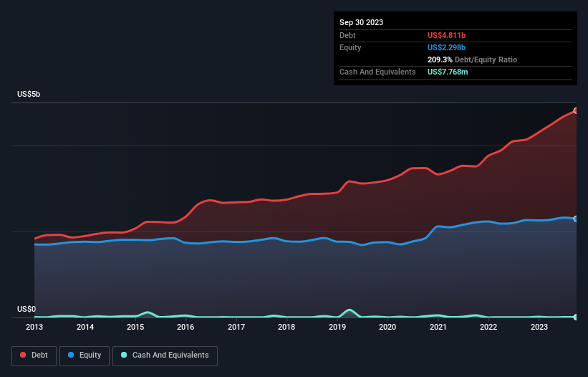Click the Equity row label in tooltip
Viewport: 588px width, 377px height.
(x=350, y=47)
